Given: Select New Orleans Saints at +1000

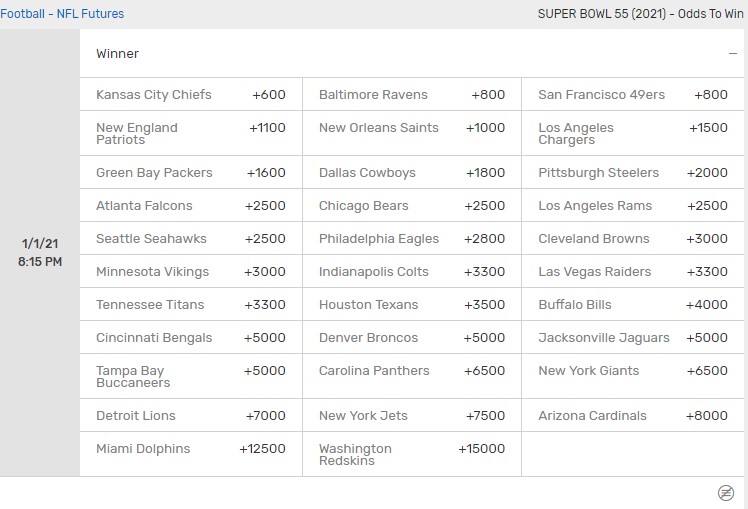Looking at the screenshot, I should click(x=412, y=128).
